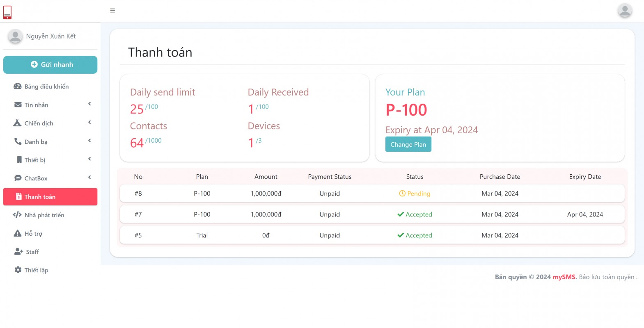Expand the Tin nhắn submenu chevron
Viewport: 644px width, 328px height.
(x=89, y=104)
